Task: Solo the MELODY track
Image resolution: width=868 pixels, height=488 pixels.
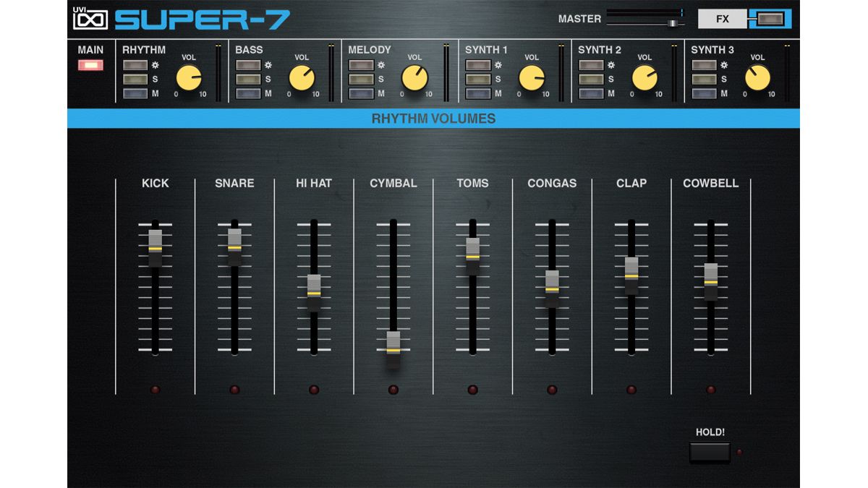Action: click(361, 80)
